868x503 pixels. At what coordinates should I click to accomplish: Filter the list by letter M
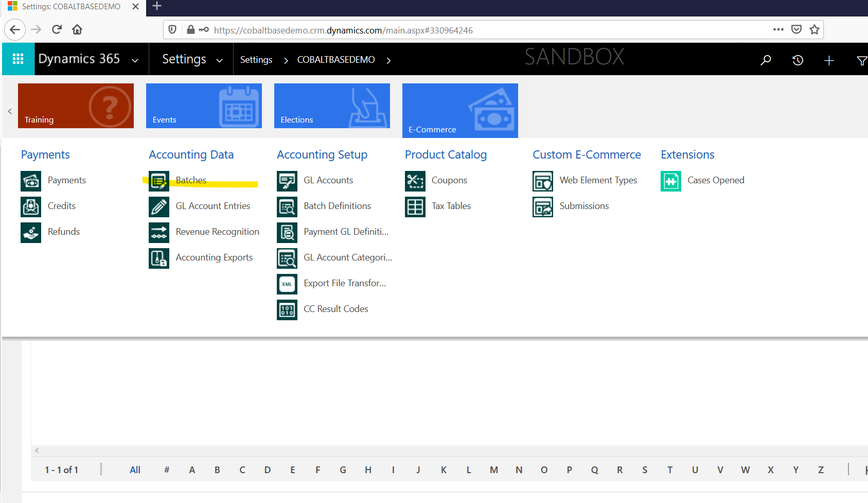point(494,470)
